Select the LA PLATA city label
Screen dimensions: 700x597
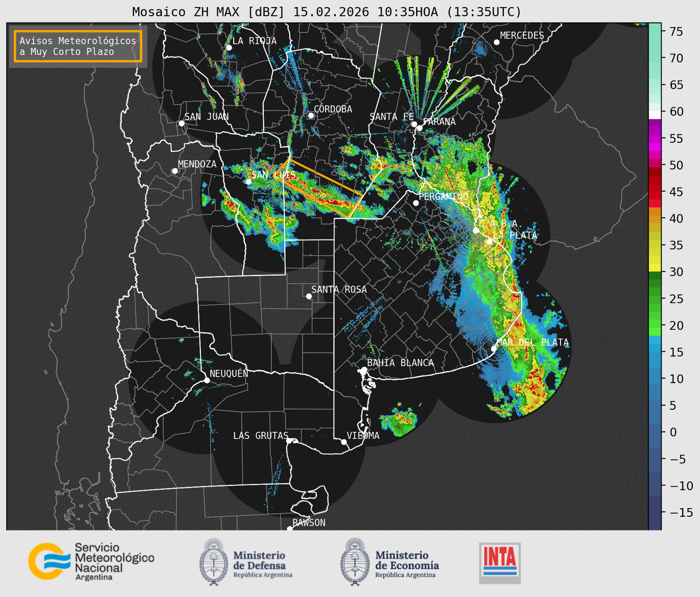[x=515, y=235]
